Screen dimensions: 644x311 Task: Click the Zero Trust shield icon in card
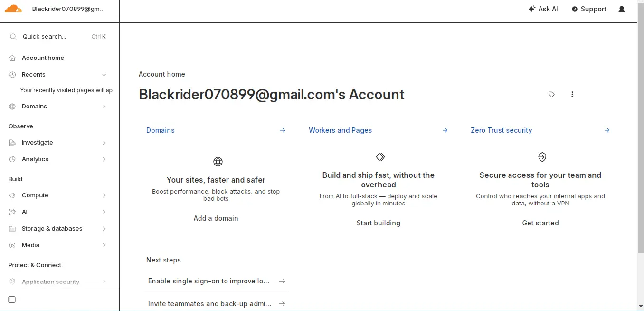click(x=542, y=157)
